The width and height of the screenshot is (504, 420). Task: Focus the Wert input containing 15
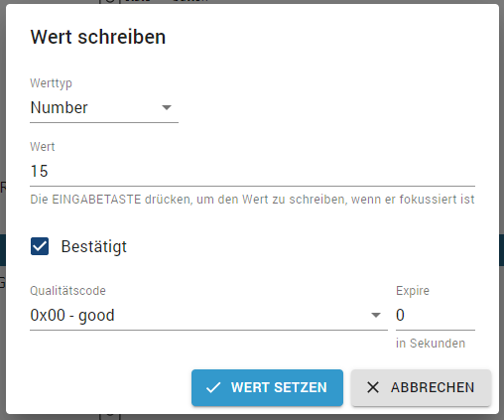[253, 172]
